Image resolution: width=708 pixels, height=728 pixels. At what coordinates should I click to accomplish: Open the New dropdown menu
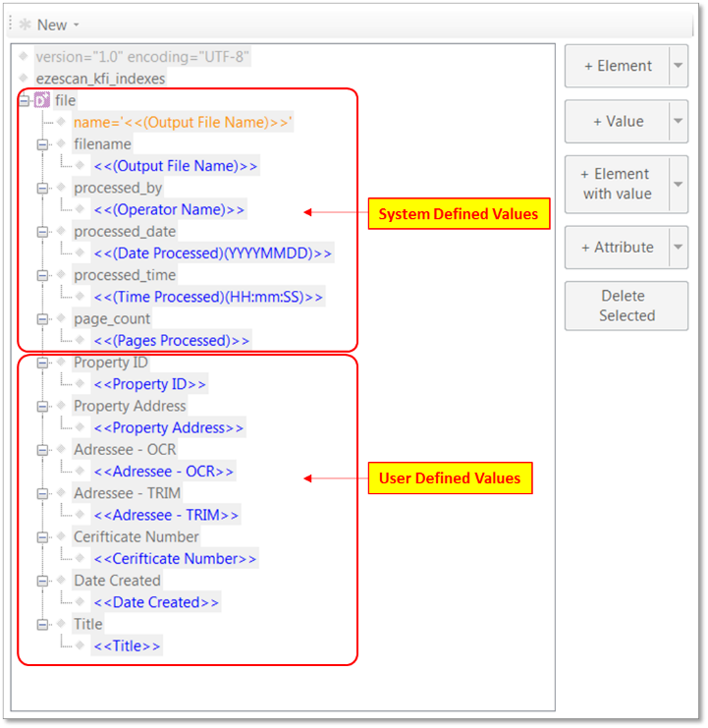77,25
